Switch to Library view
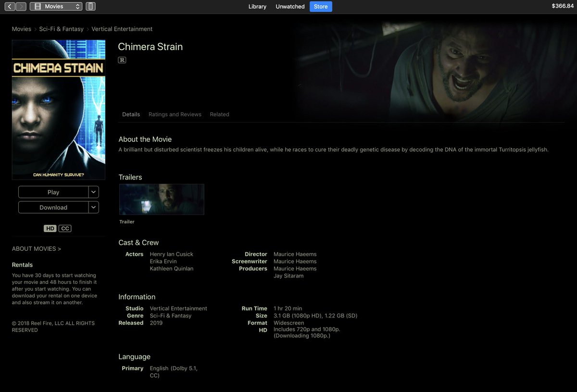The image size is (577, 392). pyautogui.click(x=257, y=7)
